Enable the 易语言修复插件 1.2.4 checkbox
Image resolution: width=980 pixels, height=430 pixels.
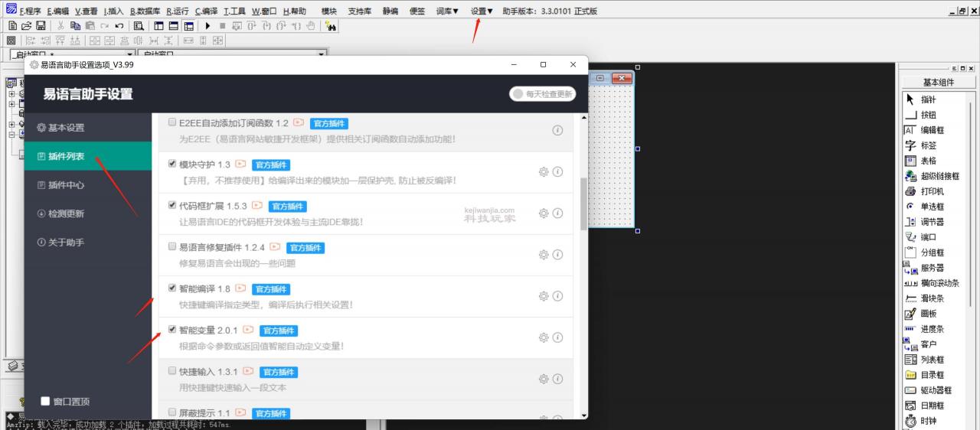pyautogui.click(x=172, y=247)
